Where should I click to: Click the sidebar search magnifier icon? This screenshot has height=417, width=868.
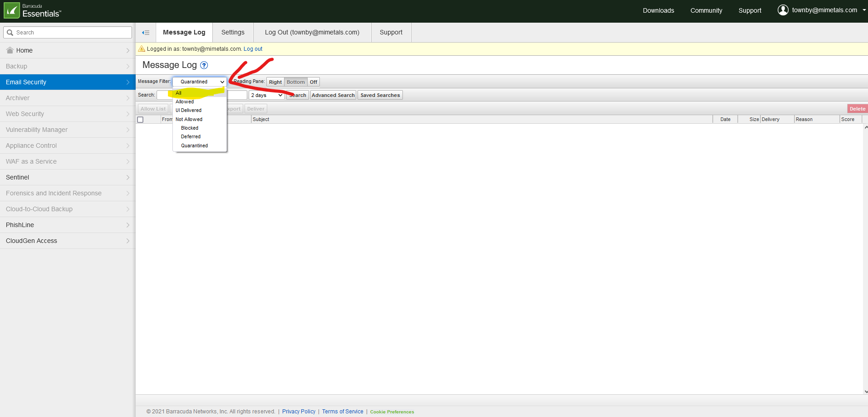click(10, 33)
